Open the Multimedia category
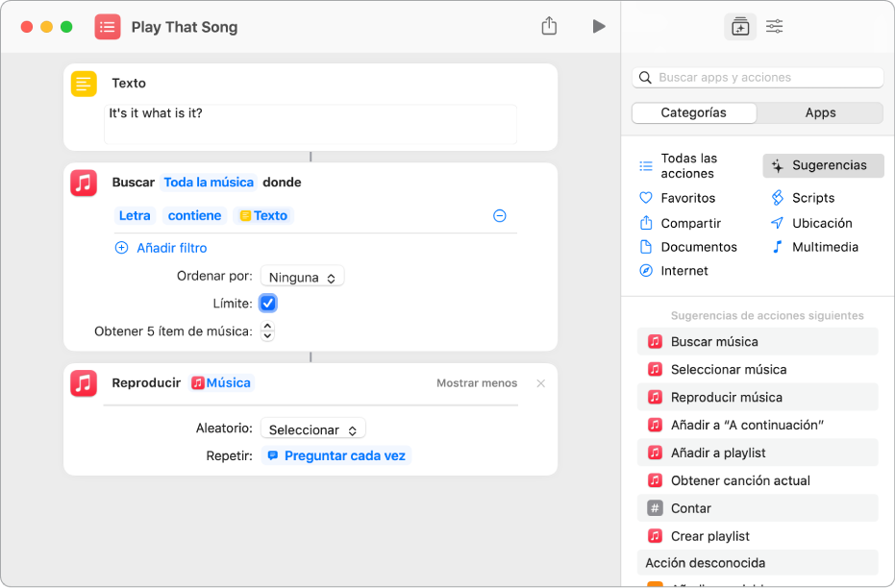This screenshot has width=895, height=588. click(815, 247)
